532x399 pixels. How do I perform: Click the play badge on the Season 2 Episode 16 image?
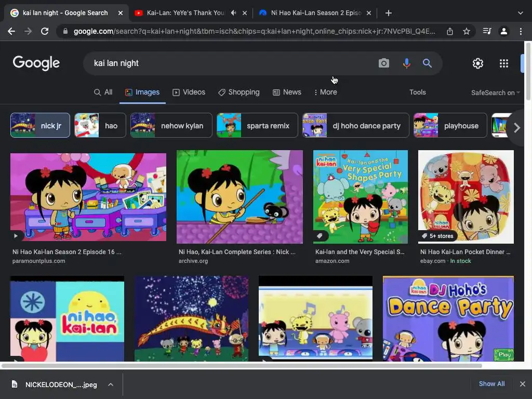pos(16,236)
